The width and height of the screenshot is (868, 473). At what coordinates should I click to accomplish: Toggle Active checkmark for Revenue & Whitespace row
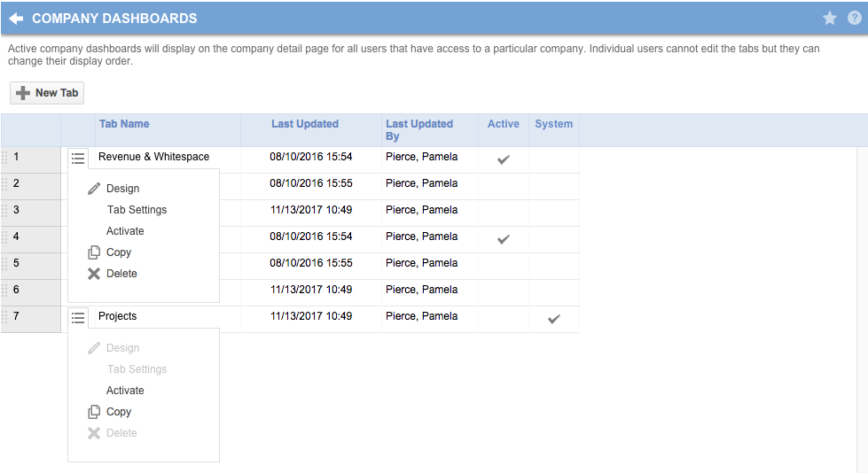coord(504,159)
